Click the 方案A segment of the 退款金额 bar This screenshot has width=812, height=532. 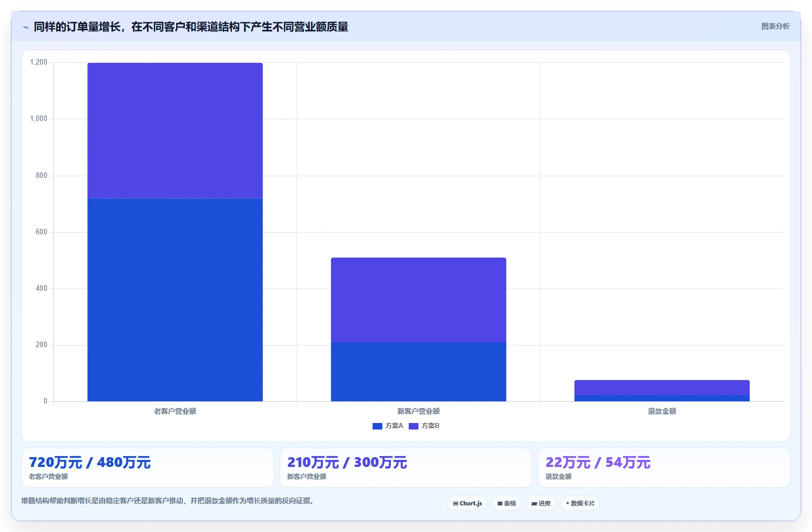pyautogui.click(x=662, y=399)
